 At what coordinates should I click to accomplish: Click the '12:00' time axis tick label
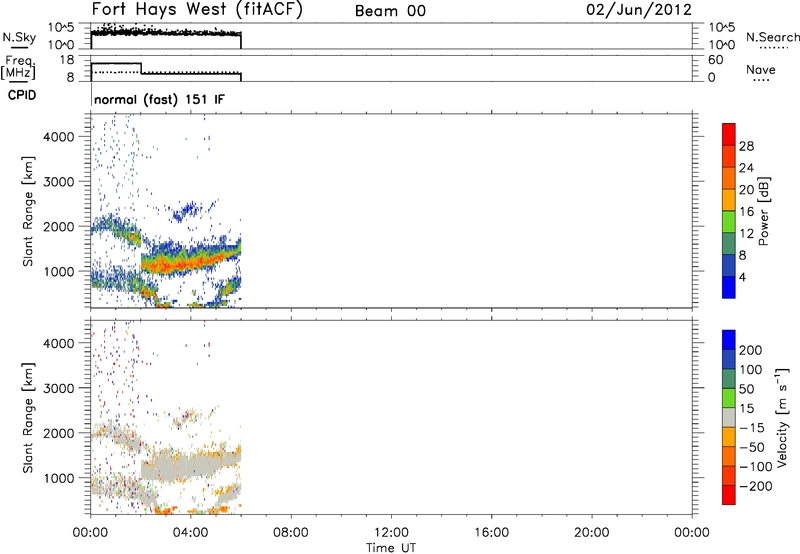(x=391, y=533)
